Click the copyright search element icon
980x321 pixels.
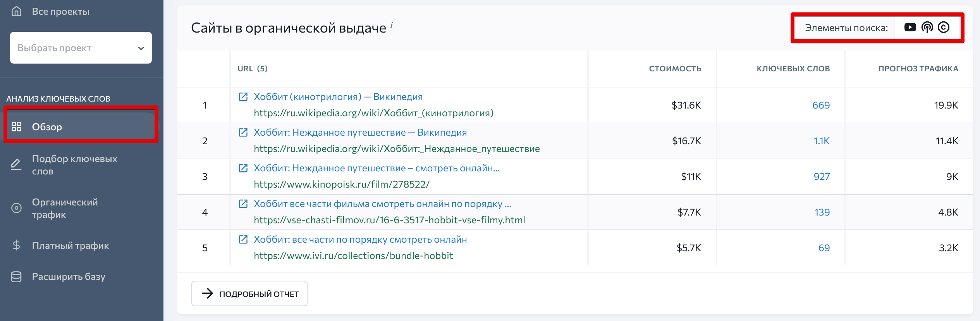pyautogui.click(x=944, y=27)
